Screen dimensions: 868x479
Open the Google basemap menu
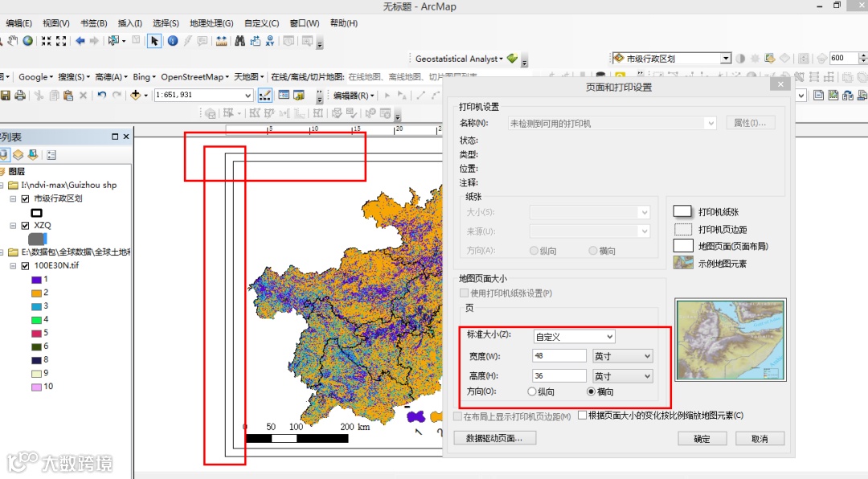coord(36,77)
